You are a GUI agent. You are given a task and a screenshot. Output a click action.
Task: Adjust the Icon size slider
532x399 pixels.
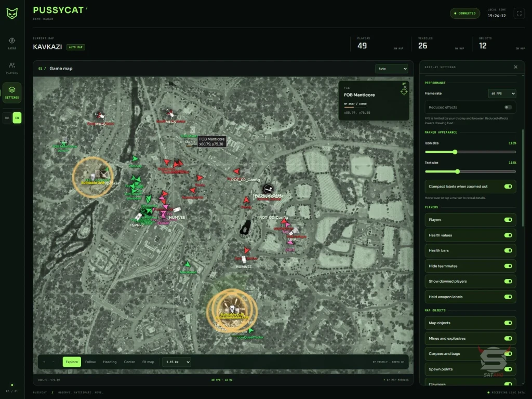pyautogui.click(x=470, y=152)
